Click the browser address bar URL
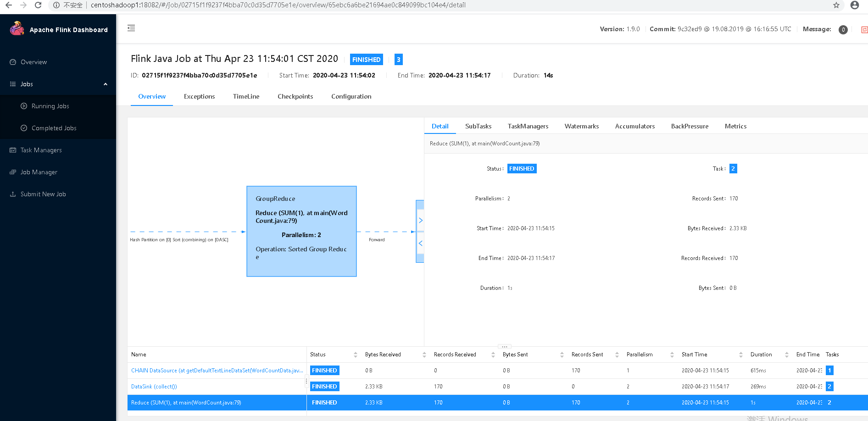 (x=278, y=5)
